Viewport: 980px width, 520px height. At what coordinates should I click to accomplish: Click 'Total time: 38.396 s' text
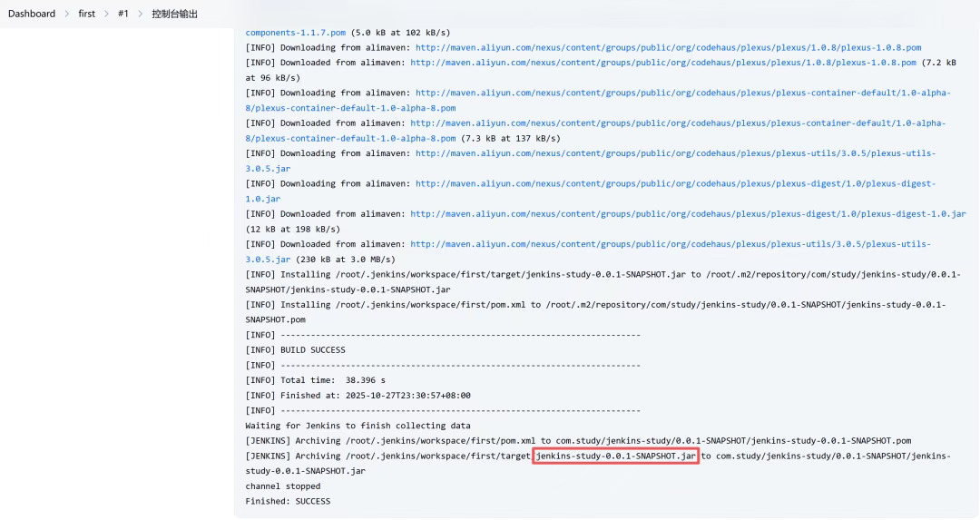[x=333, y=380]
